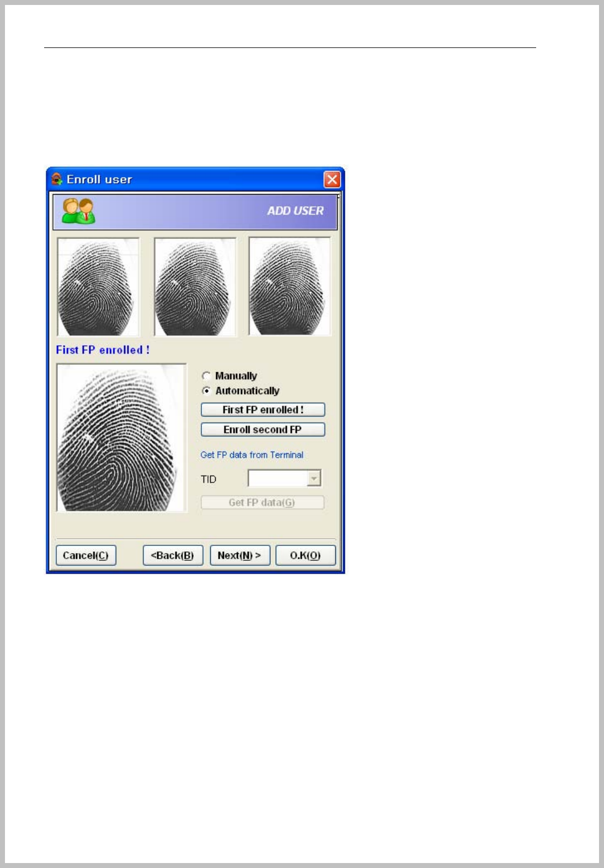The image size is (604, 868).
Task: Select the first small fingerprint thumbnail
Action: point(98,287)
